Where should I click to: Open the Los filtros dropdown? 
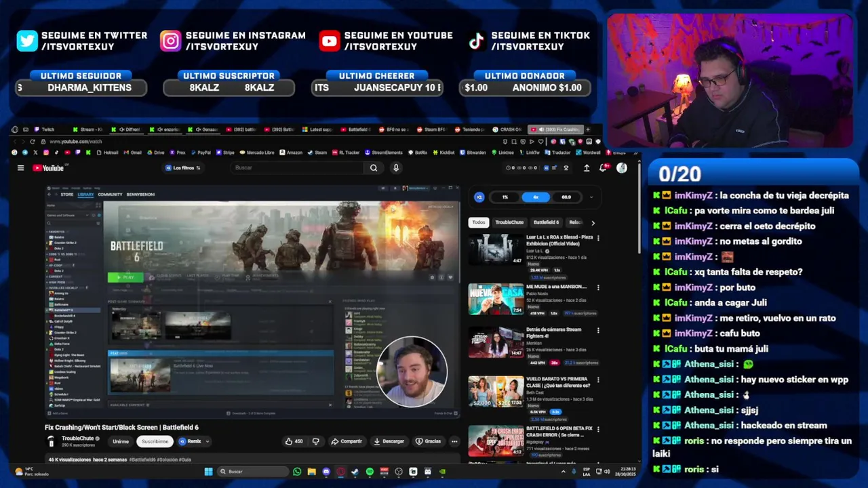[x=183, y=168]
